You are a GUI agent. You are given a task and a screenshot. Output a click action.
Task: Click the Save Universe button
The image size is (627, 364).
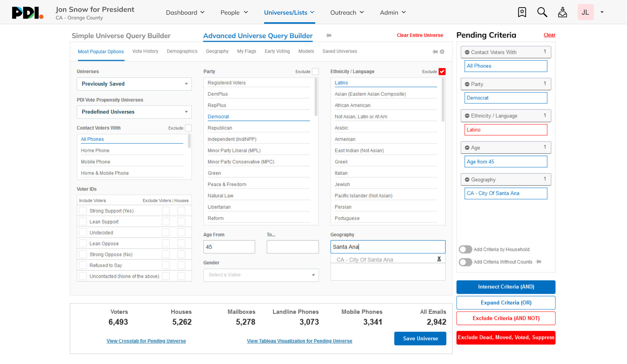point(420,338)
